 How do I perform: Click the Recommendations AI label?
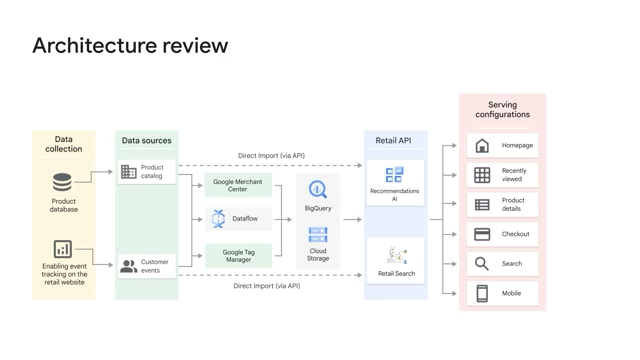tap(395, 195)
